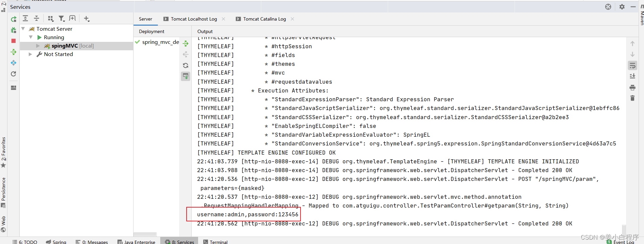This screenshot has height=244, width=644.
Task: Open 0: Messages tool window
Action: click(92, 242)
